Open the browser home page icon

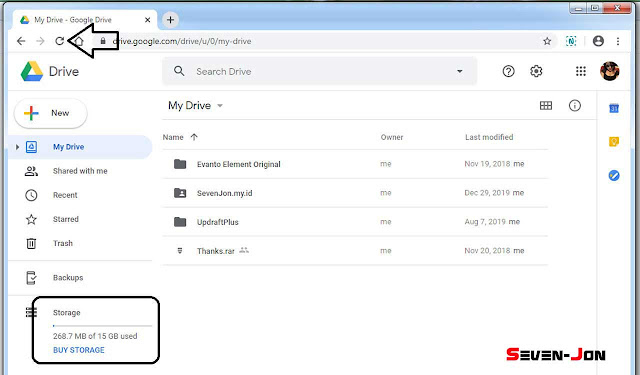click(79, 41)
